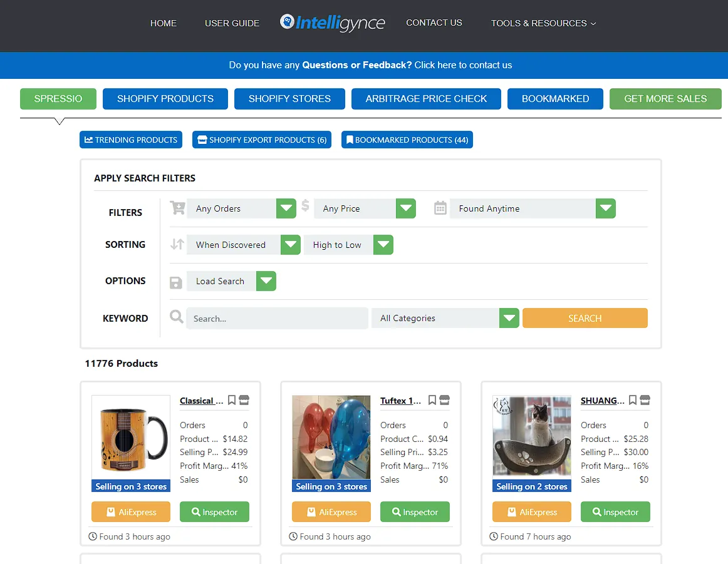Click the Intelligynce logo
The width and height of the screenshot is (728, 564).
[333, 23]
